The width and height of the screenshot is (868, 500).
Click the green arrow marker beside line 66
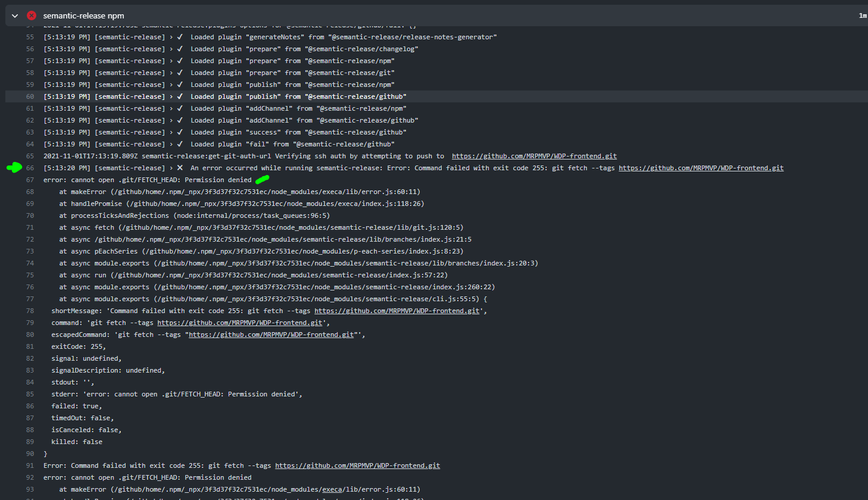click(x=14, y=168)
